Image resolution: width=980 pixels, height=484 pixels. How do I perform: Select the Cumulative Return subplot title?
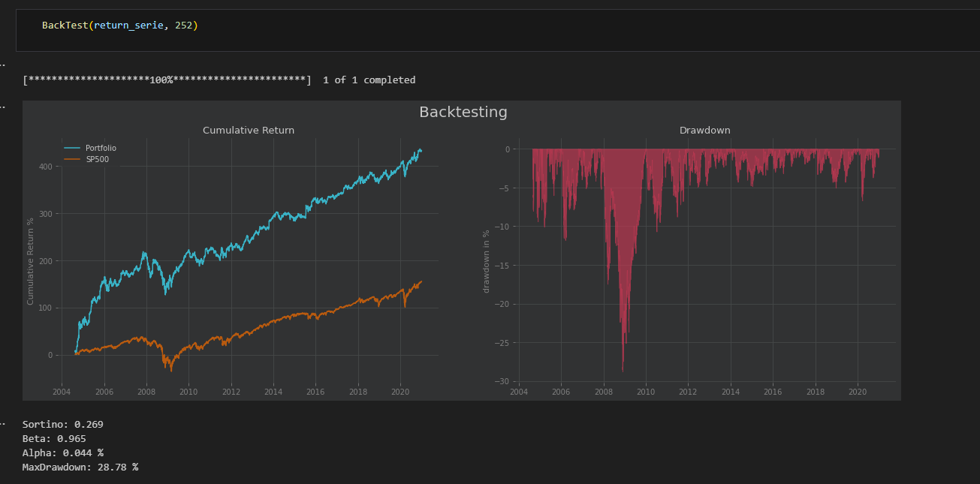click(x=249, y=131)
